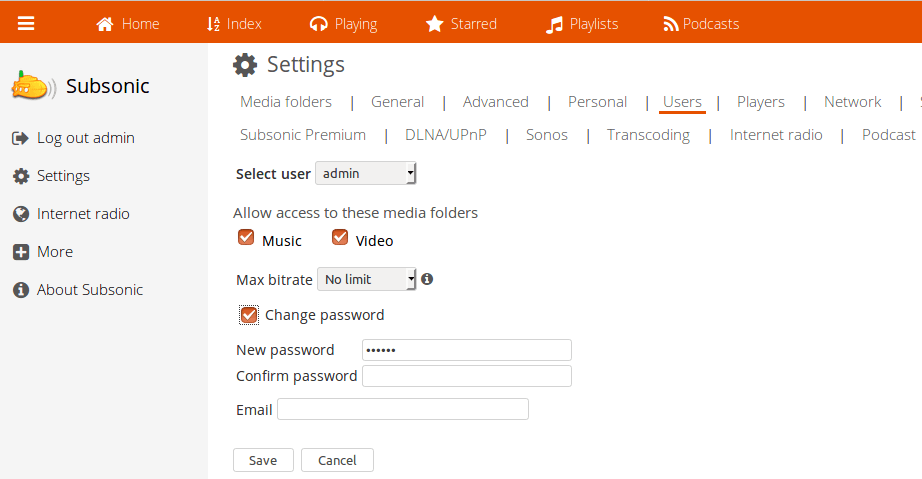Open the hamburger menu icon
The width and height of the screenshot is (922, 479).
coord(26,23)
